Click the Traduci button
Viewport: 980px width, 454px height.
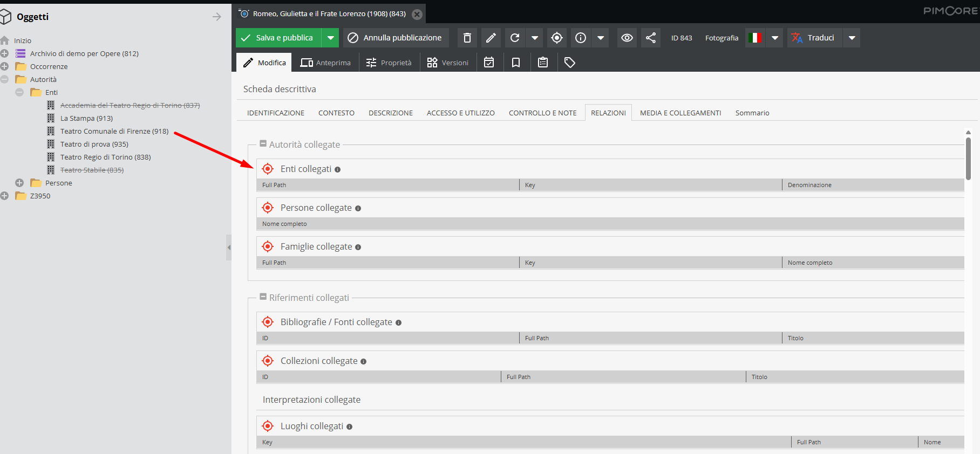(x=814, y=38)
